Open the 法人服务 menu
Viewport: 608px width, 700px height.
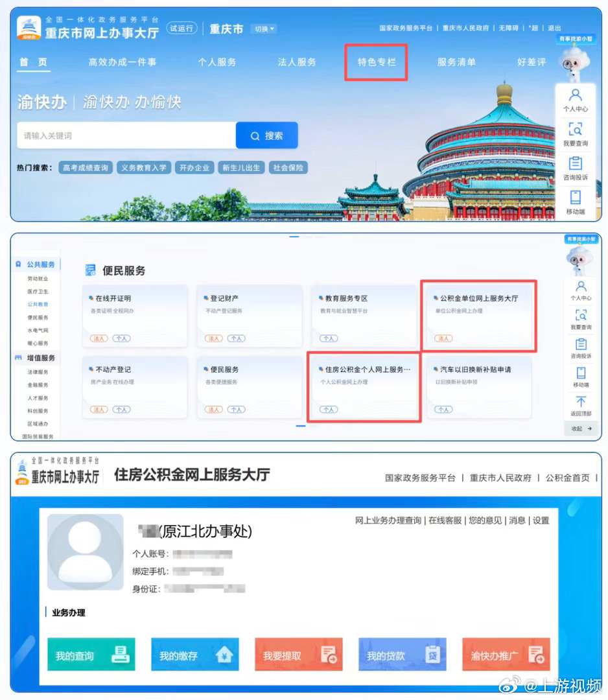point(297,62)
